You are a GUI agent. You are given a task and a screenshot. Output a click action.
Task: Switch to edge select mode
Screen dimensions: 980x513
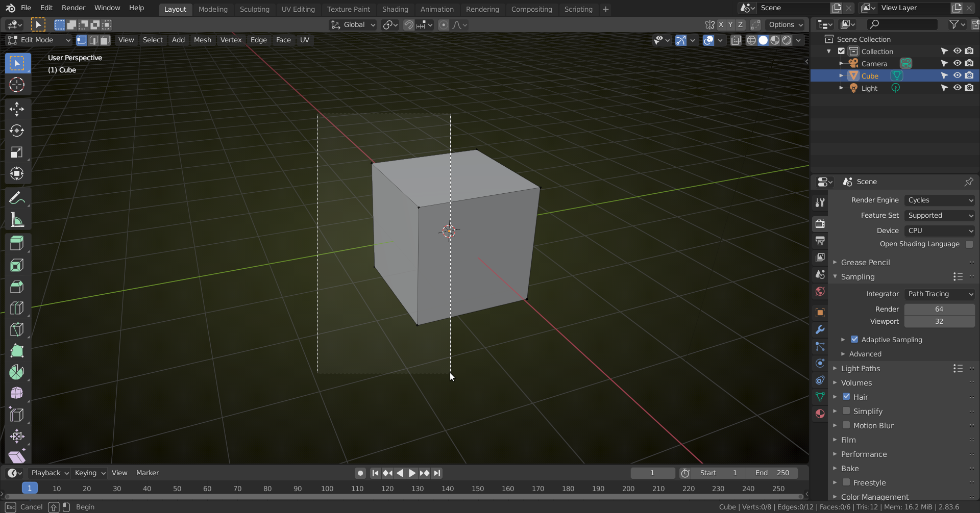pyautogui.click(x=93, y=40)
